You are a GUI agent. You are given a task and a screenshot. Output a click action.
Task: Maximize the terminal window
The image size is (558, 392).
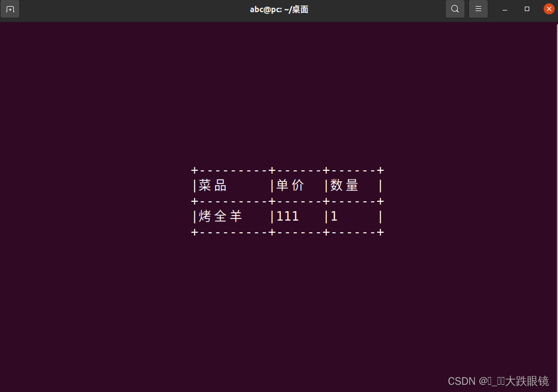click(x=527, y=9)
